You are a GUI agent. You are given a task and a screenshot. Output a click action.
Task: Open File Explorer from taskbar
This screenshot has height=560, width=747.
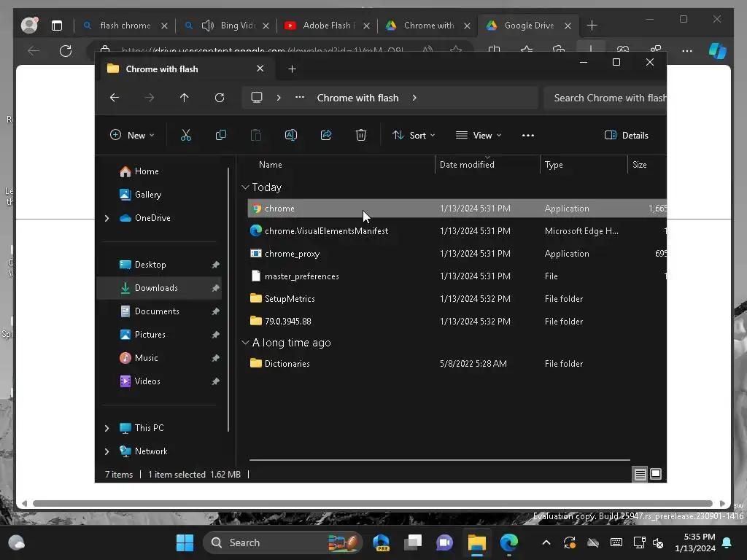[477, 542]
